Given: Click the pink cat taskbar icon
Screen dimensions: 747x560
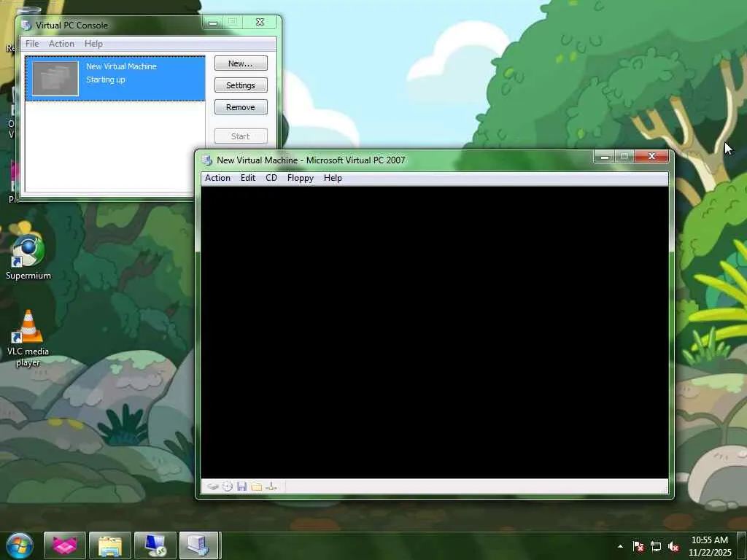Looking at the screenshot, I should 64,545.
